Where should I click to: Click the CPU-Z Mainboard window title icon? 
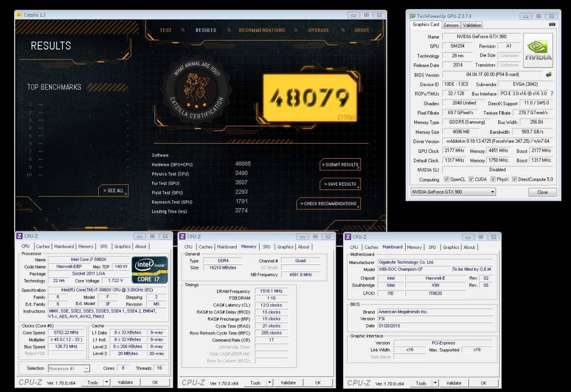[x=347, y=237]
